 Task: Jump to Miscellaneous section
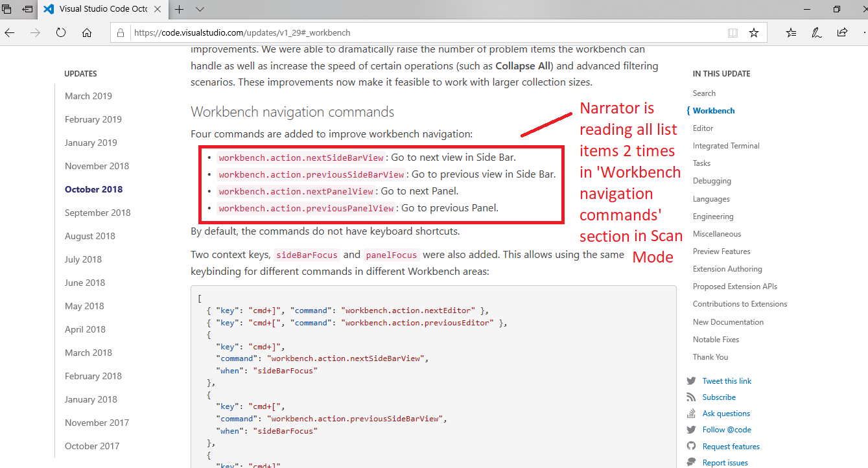click(x=717, y=234)
